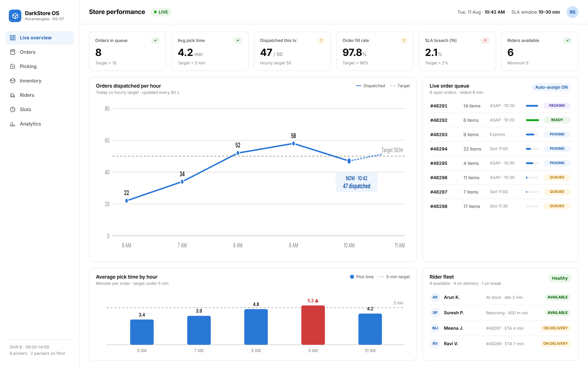The height and width of the screenshot is (368, 588).
Task: Click the 8 AM data point labeled 52
Action: pos(238,153)
